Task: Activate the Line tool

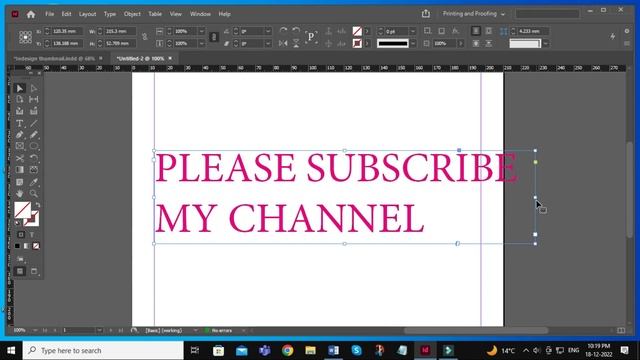Action: [34, 123]
